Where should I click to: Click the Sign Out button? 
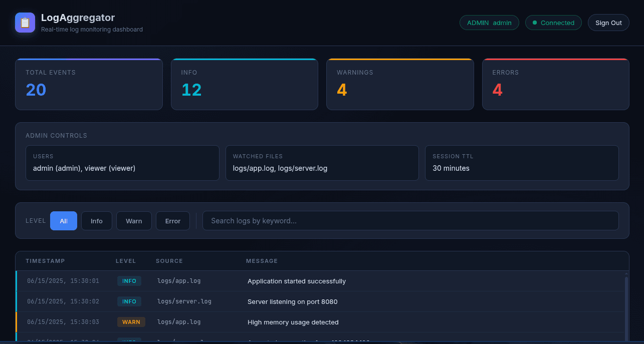(x=608, y=23)
